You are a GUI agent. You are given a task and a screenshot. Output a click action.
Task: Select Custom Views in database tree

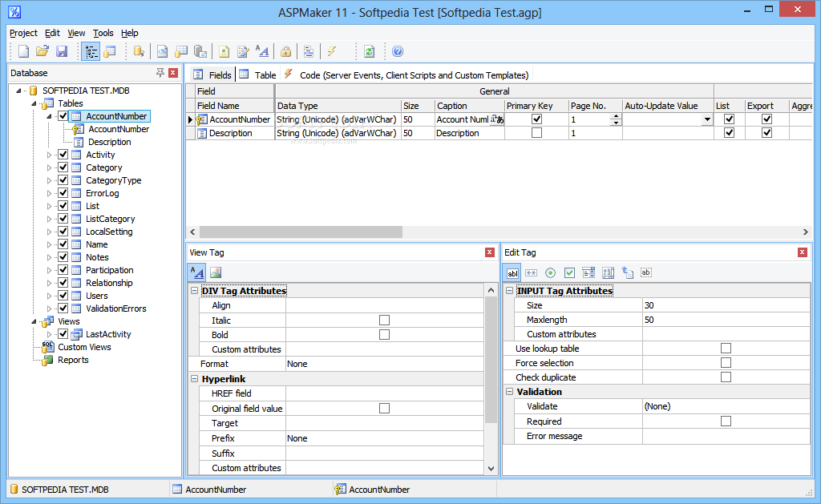[84, 347]
